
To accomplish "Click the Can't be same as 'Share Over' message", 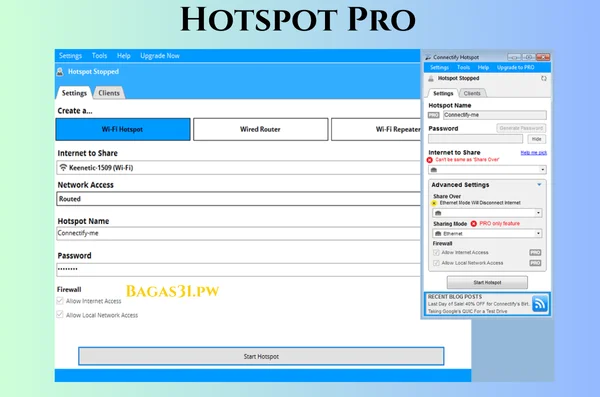I will pyautogui.click(x=467, y=160).
